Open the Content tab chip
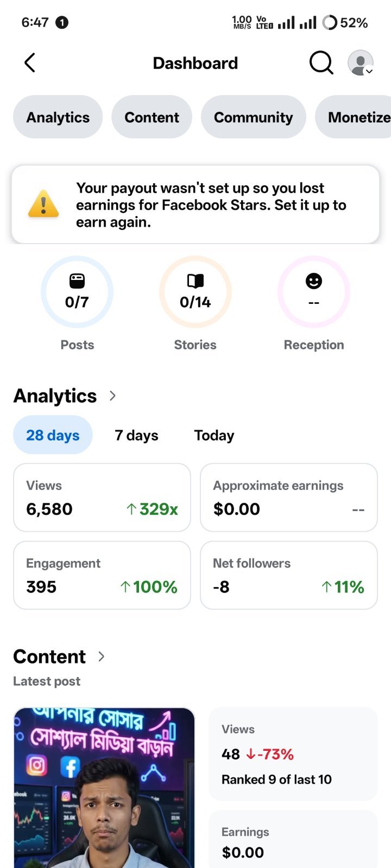Screen dimensions: 391x868 coord(152,117)
